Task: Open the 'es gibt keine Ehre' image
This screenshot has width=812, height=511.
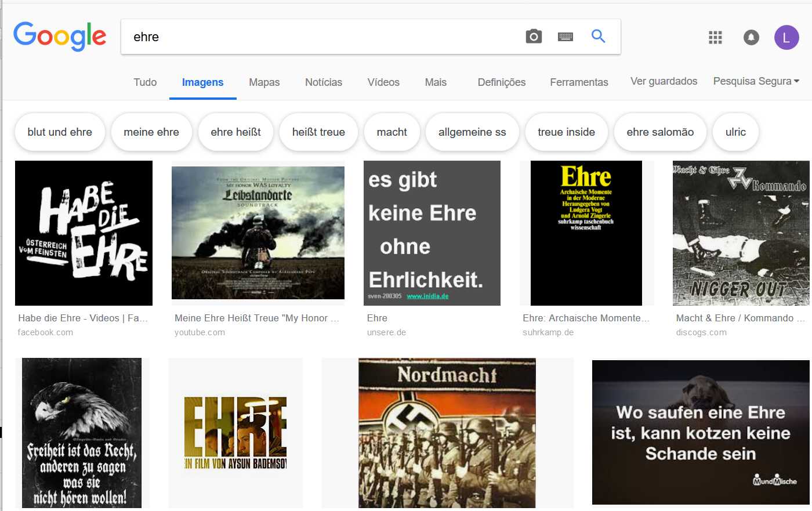Action: 432,233
